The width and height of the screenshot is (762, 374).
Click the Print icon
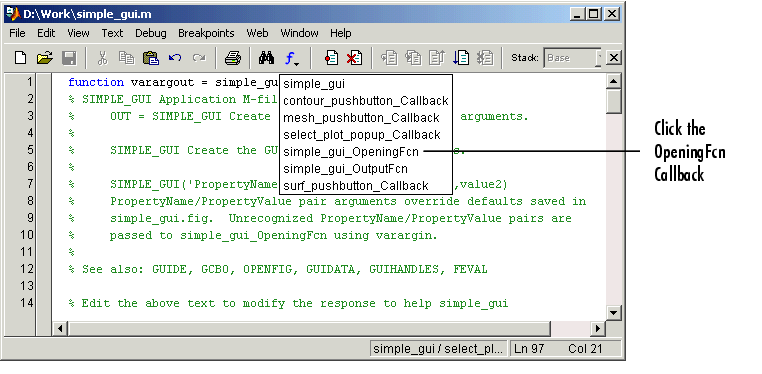(x=232, y=58)
